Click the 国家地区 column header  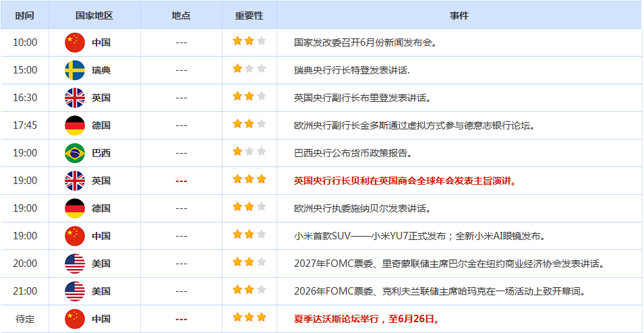tap(94, 16)
